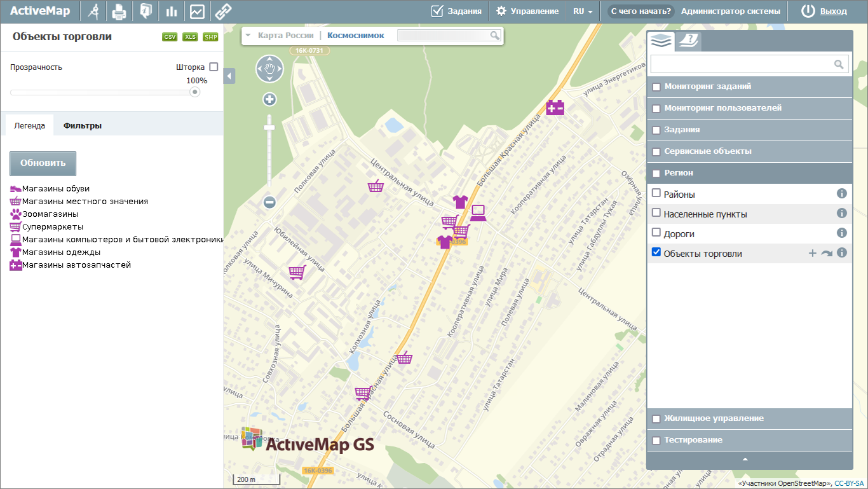Open the bar chart statistics icon
Screen dimensions: 868x489
click(171, 11)
